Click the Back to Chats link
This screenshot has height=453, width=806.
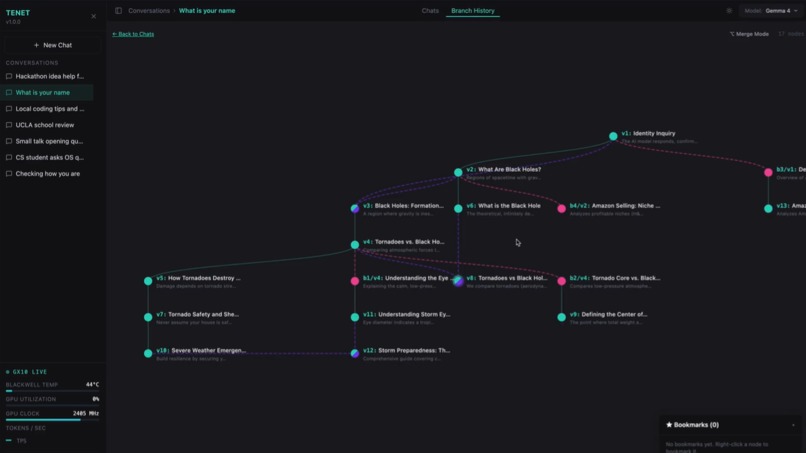click(133, 34)
